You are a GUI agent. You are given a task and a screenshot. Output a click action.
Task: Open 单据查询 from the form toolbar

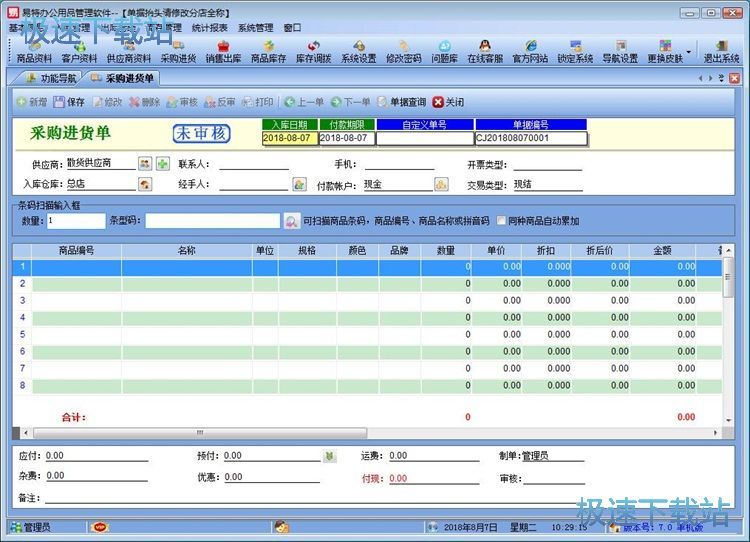coord(401,102)
